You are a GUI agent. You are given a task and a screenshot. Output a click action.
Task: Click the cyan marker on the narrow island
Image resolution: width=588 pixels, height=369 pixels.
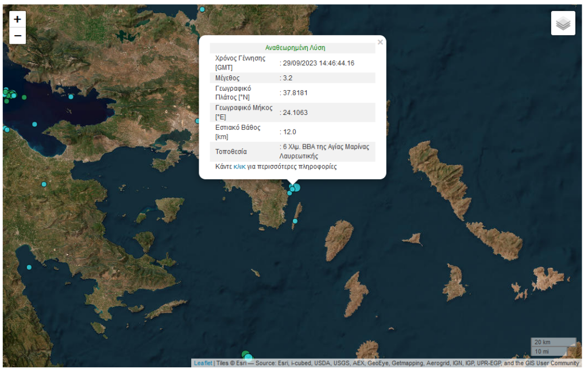click(295, 221)
